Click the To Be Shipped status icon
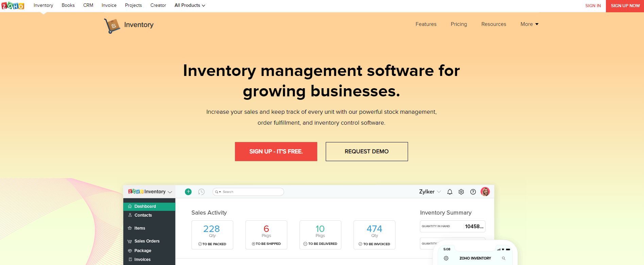The width and height of the screenshot is (644, 265). (x=253, y=244)
